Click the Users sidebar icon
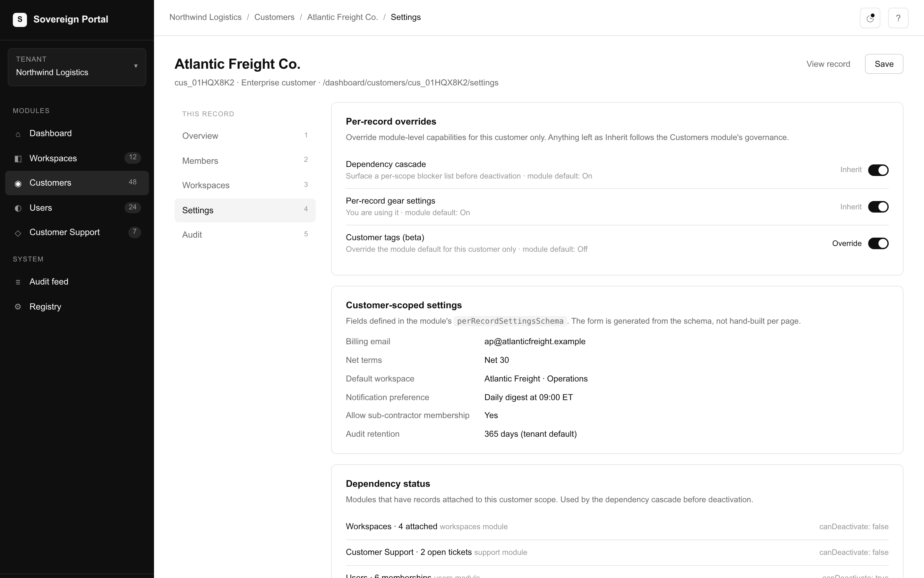 (18, 208)
